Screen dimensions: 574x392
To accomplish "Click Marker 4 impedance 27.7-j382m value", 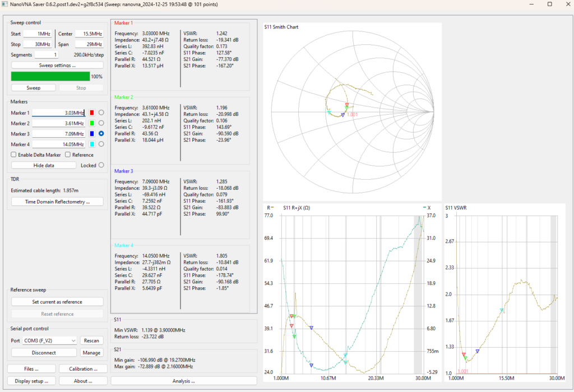I will pos(156,262).
